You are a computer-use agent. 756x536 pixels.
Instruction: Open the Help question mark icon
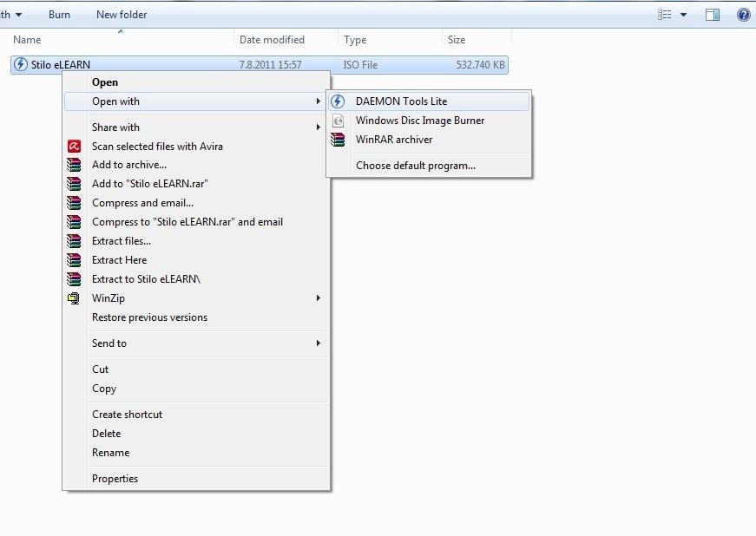[x=744, y=15]
